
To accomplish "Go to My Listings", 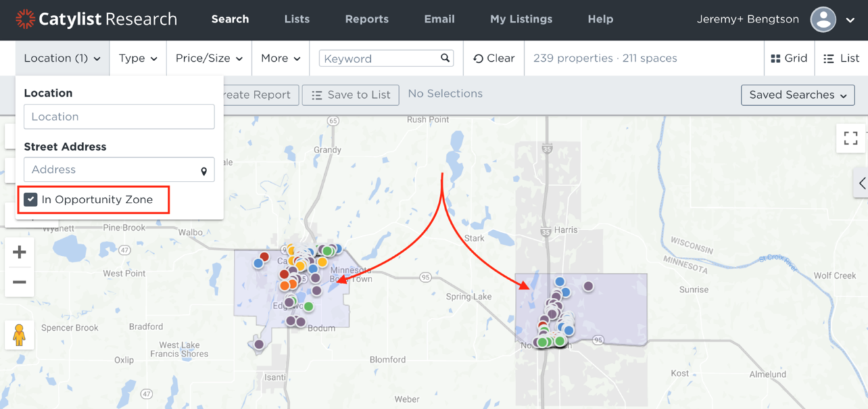I will pos(521,19).
